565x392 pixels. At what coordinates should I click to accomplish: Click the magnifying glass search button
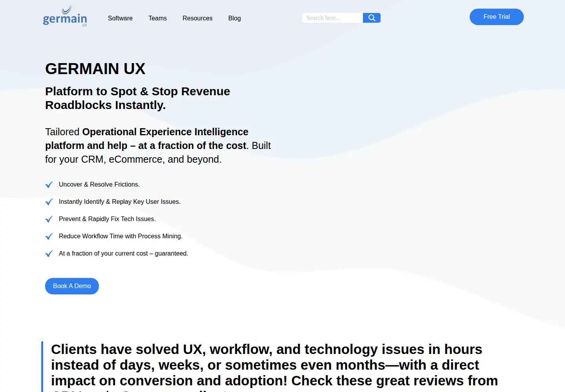[x=372, y=18]
